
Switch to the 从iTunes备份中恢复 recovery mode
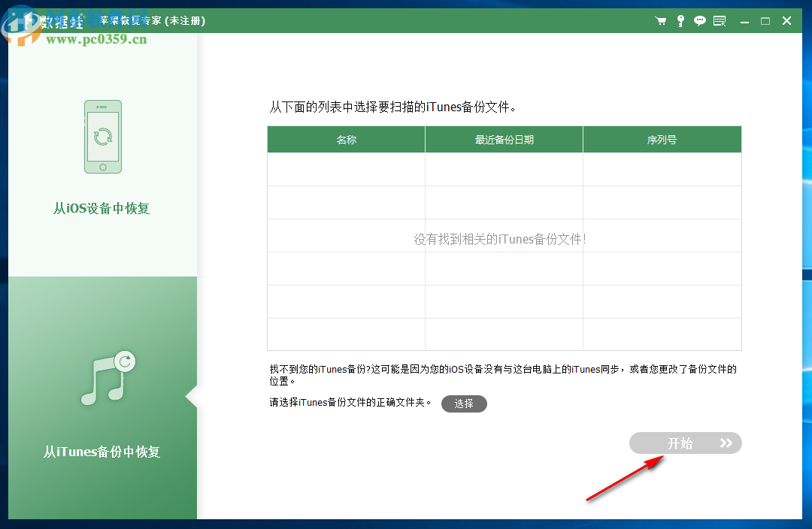[x=102, y=451]
